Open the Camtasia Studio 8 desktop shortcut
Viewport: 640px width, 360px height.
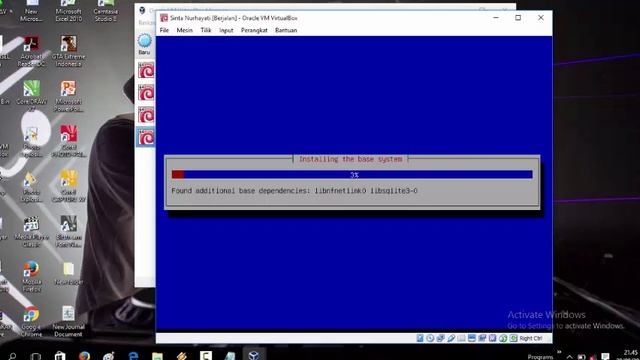coord(105,11)
